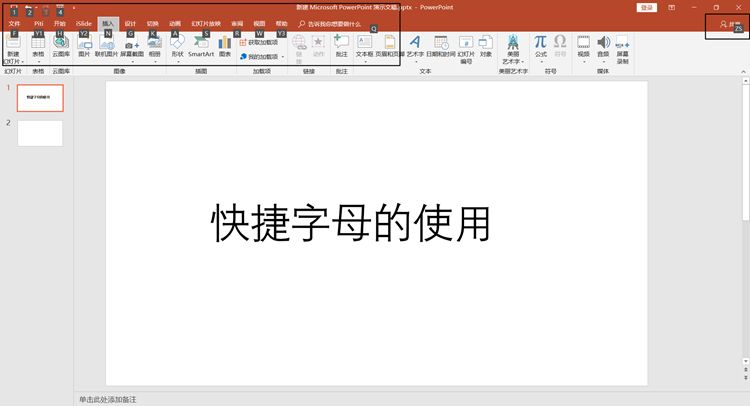The image size is (750, 406).
Task: Expand the 形状 shapes gallery
Action: tap(177, 62)
